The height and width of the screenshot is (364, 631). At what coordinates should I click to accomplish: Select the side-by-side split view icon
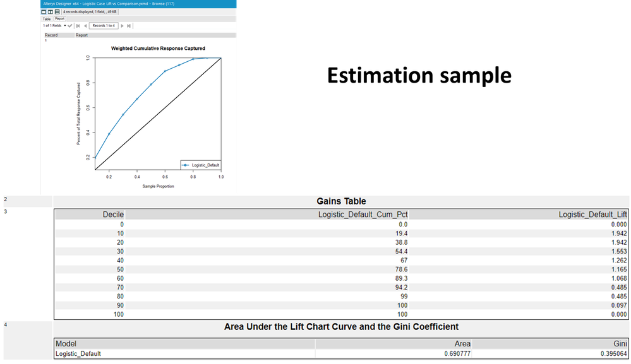coord(51,12)
